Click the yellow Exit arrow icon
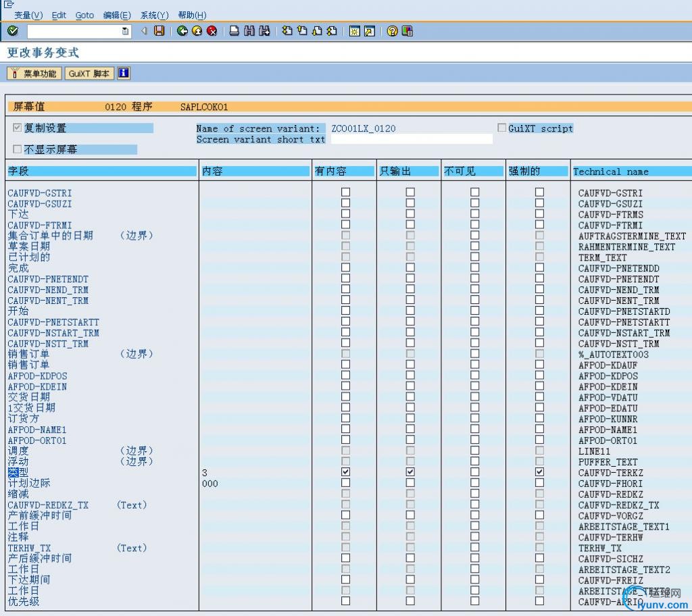 pyautogui.click(x=197, y=30)
